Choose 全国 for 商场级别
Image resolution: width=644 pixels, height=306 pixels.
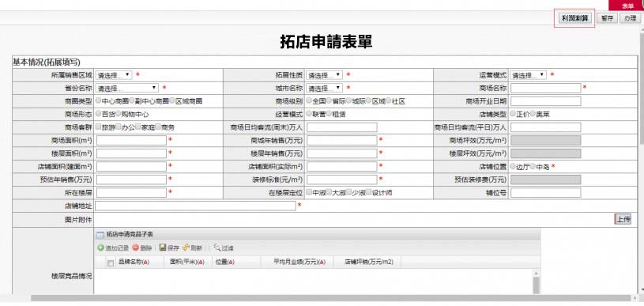pos(309,100)
